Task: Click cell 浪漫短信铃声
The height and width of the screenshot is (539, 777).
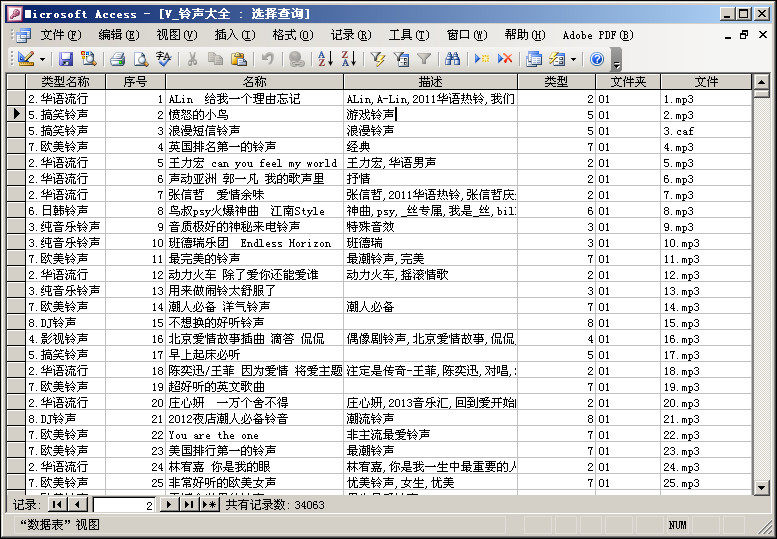Action: coord(255,130)
